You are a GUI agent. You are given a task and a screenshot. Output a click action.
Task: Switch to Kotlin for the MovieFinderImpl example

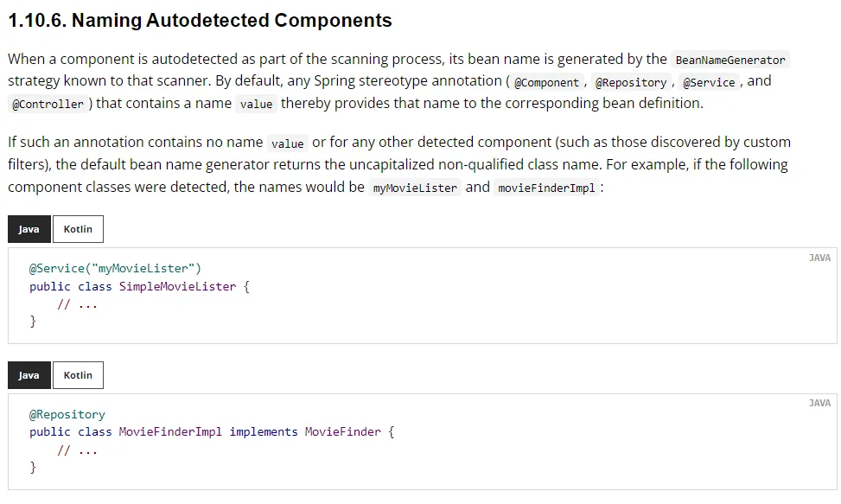[78, 375]
